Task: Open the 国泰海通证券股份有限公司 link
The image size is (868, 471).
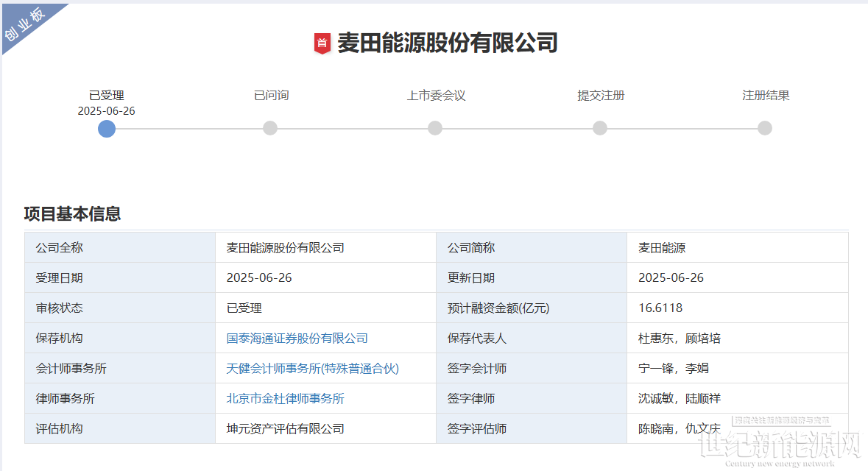Action: click(x=297, y=339)
